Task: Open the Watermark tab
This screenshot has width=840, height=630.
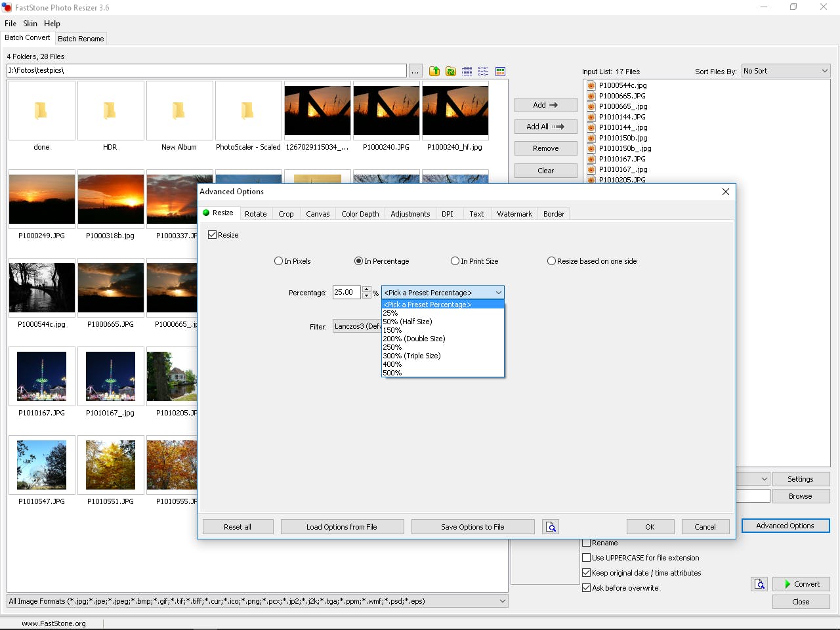Action: (514, 214)
